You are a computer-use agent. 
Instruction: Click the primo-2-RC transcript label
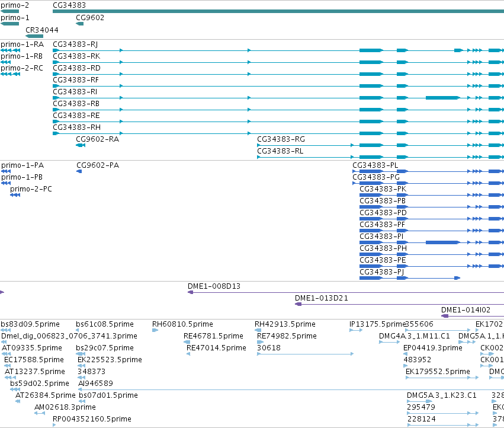point(22,68)
